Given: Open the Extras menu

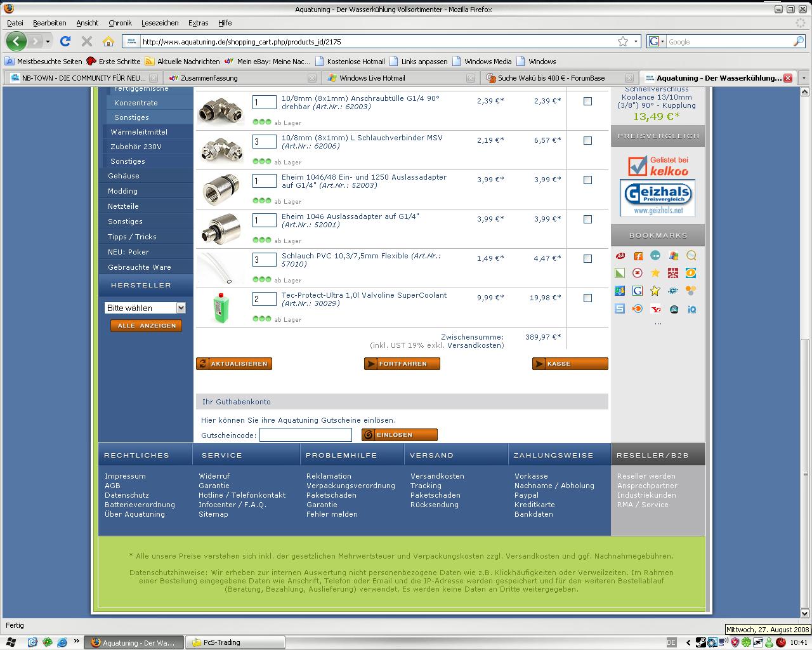Looking at the screenshot, I should (198, 23).
